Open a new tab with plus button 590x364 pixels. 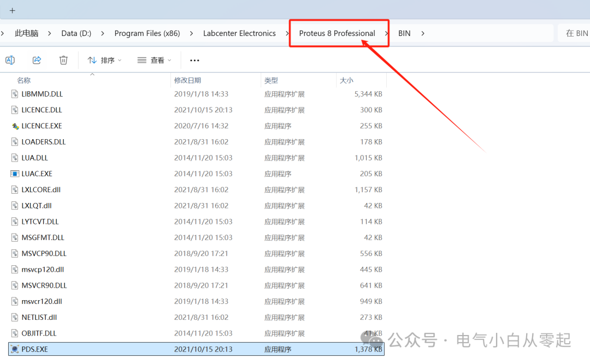click(12, 10)
